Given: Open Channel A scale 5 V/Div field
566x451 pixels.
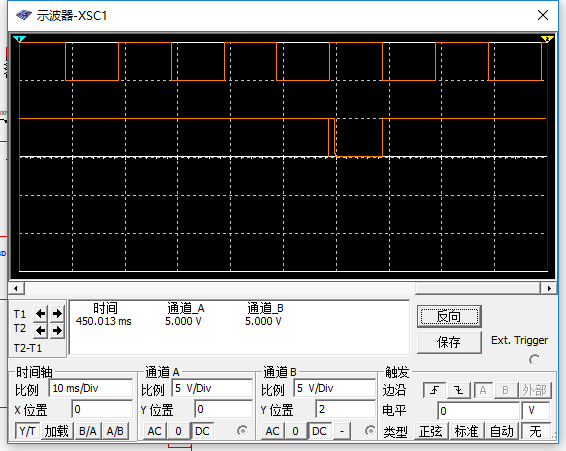Looking at the screenshot, I should tap(212, 389).
